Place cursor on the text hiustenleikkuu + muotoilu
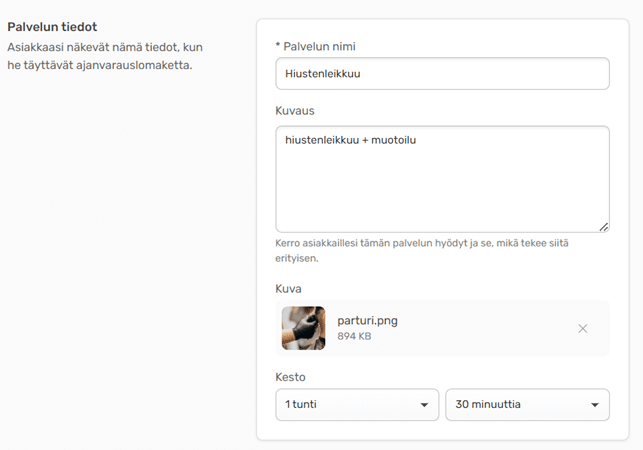Image resolution: width=643 pixels, height=450 pixels. (x=350, y=140)
